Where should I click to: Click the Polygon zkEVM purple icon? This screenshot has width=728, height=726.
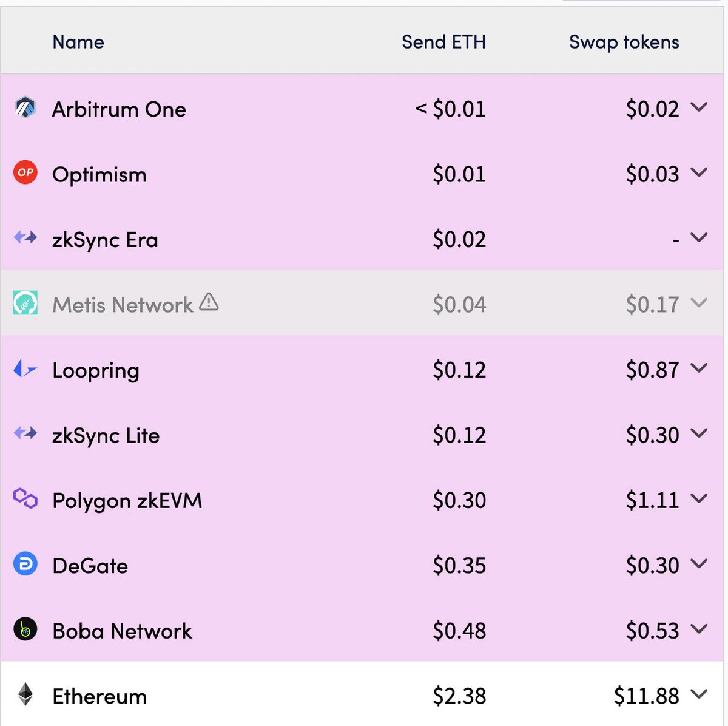pyautogui.click(x=25, y=499)
